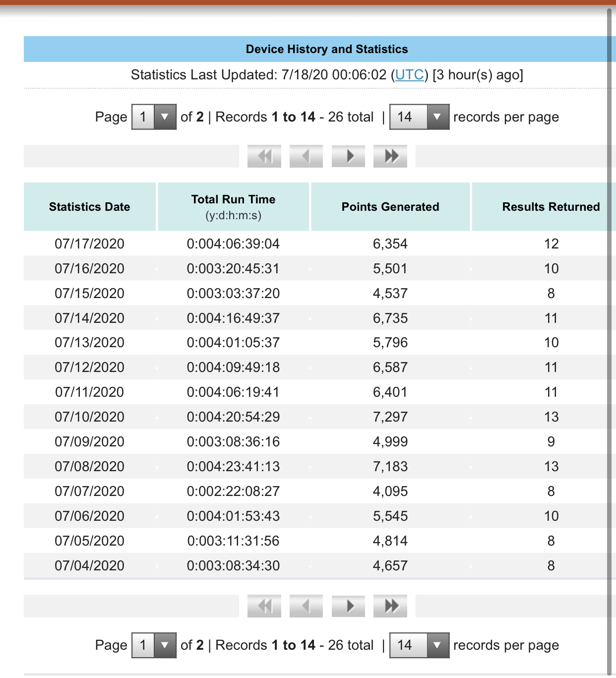The image size is (616, 678).
Task: Click the Statistics Date column header
Action: [x=90, y=207]
